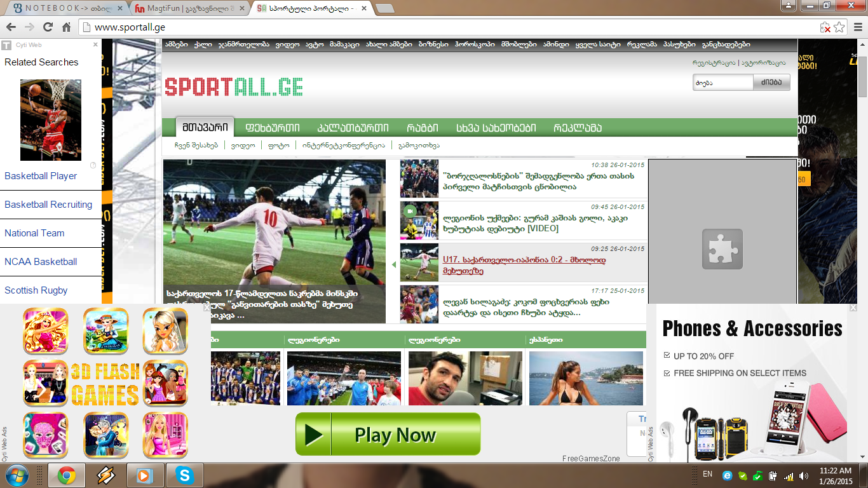The image size is (868, 488).
Task: Open the National Team related search
Action: [34, 233]
